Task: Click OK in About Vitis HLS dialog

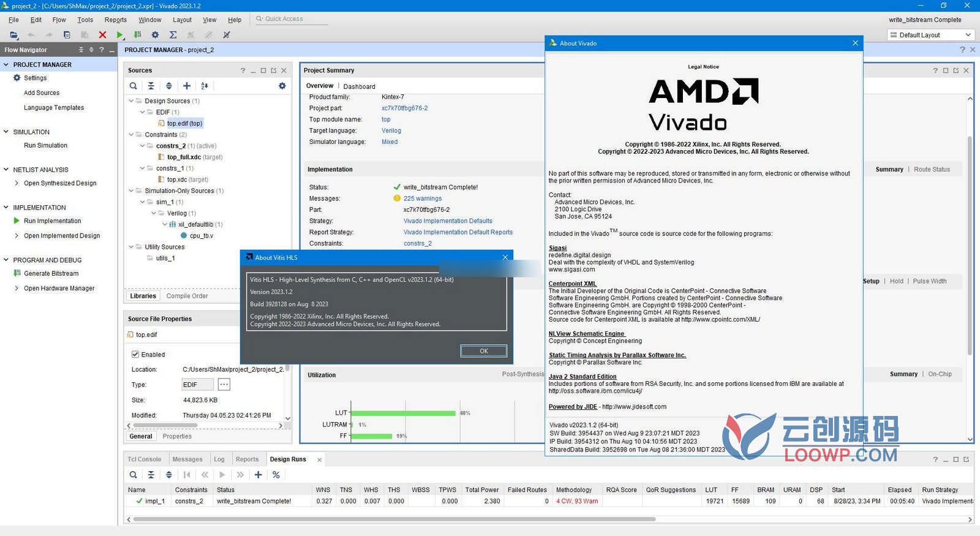Action: click(484, 351)
